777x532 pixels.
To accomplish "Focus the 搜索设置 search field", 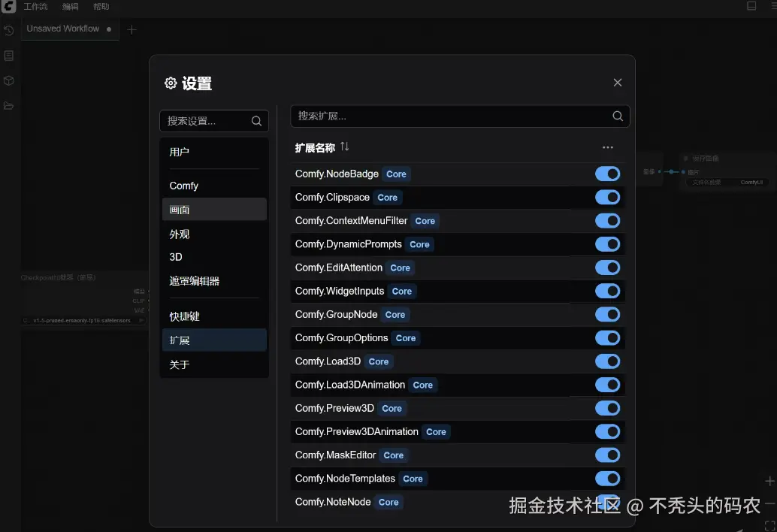I will click(x=214, y=121).
